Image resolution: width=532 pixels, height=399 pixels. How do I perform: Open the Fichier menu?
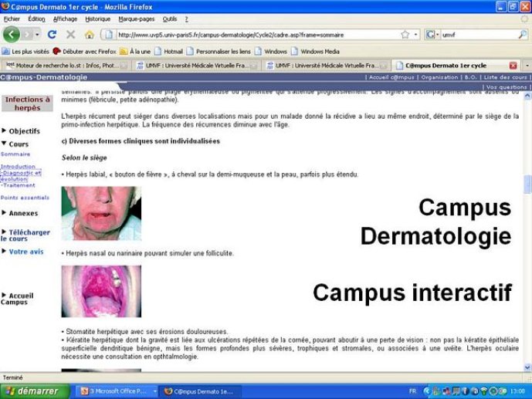pyautogui.click(x=12, y=19)
